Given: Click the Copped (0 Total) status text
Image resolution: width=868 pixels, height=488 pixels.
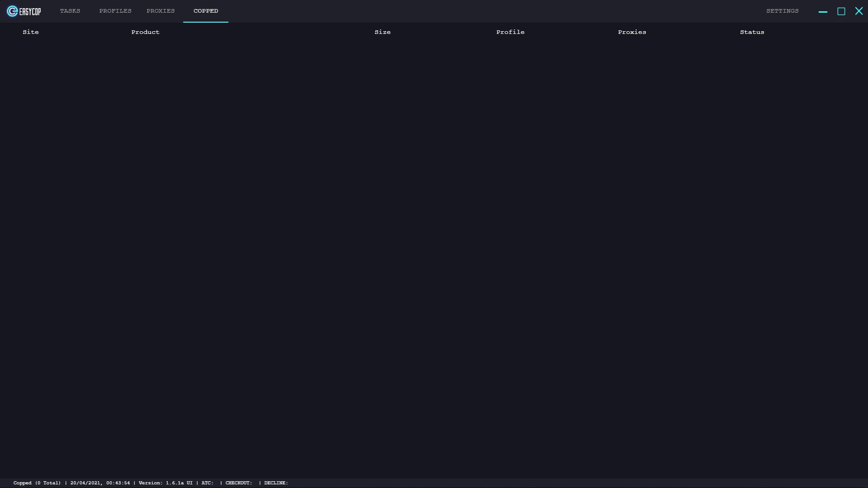Looking at the screenshot, I should (x=37, y=483).
